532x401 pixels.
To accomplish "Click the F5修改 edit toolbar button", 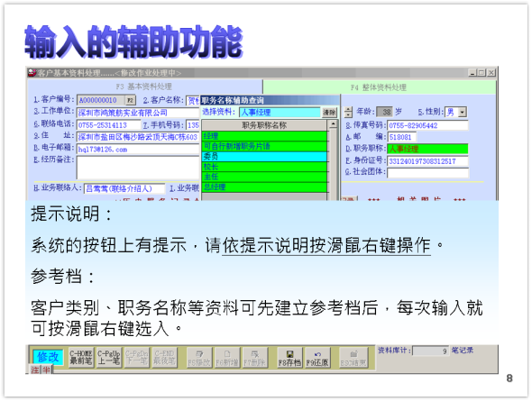I will click(x=199, y=358).
